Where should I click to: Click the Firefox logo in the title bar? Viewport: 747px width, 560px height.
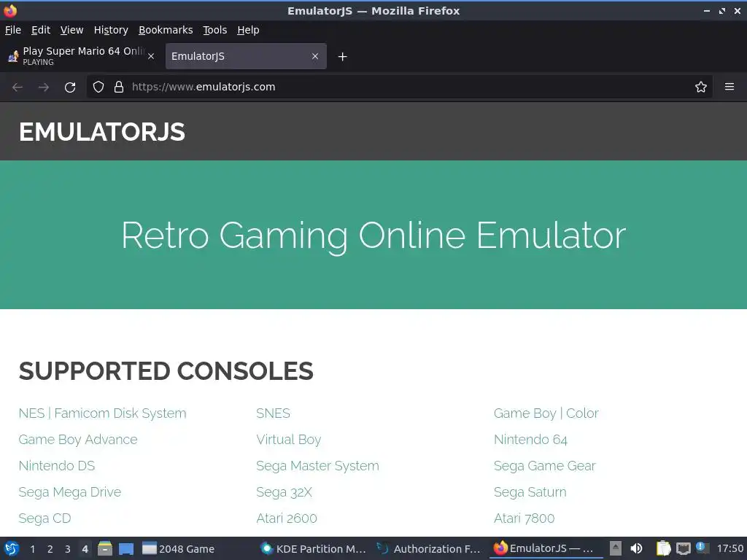tap(10, 10)
